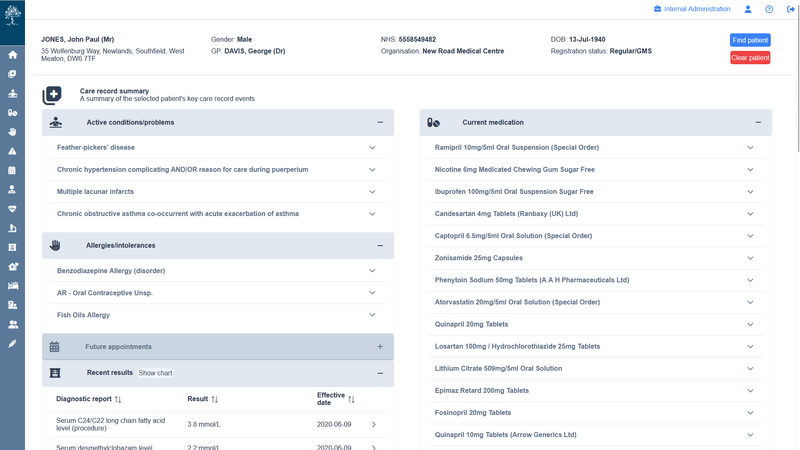
Task: Expand Lithium Citrate 509mg/5ml row
Action: [750, 368]
